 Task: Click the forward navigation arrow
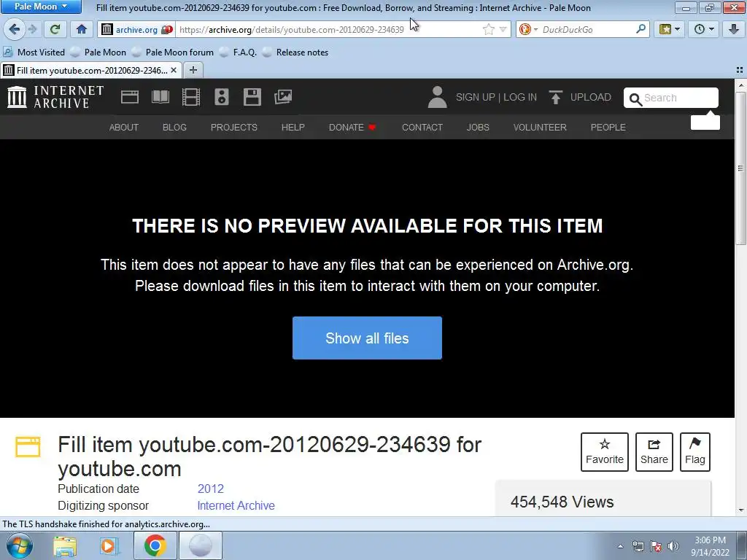coord(32,29)
